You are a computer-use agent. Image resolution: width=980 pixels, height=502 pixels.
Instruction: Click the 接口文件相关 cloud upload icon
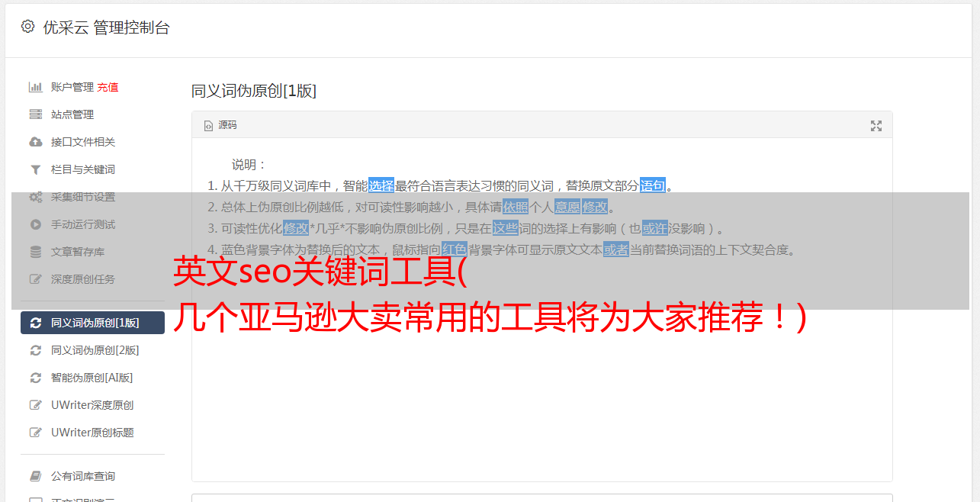[35, 142]
